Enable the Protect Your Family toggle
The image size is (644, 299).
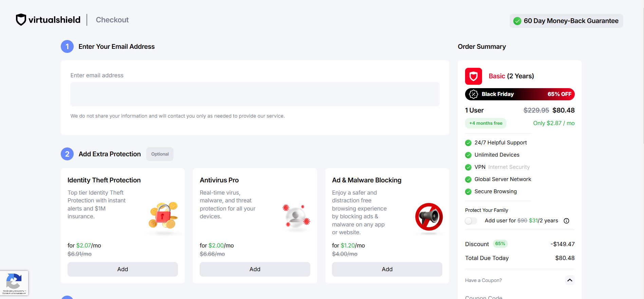pos(471,221)
